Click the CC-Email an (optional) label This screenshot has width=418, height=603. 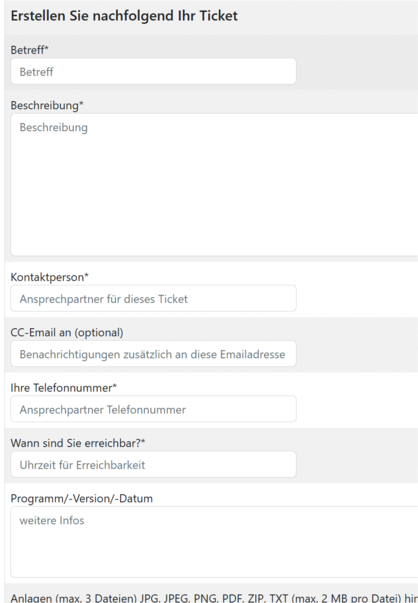pos(67,333)
